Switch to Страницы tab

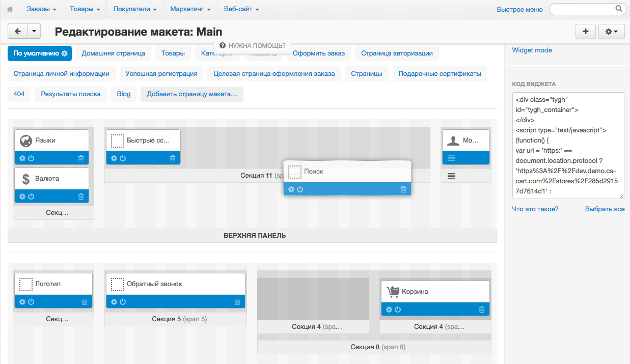367,74
